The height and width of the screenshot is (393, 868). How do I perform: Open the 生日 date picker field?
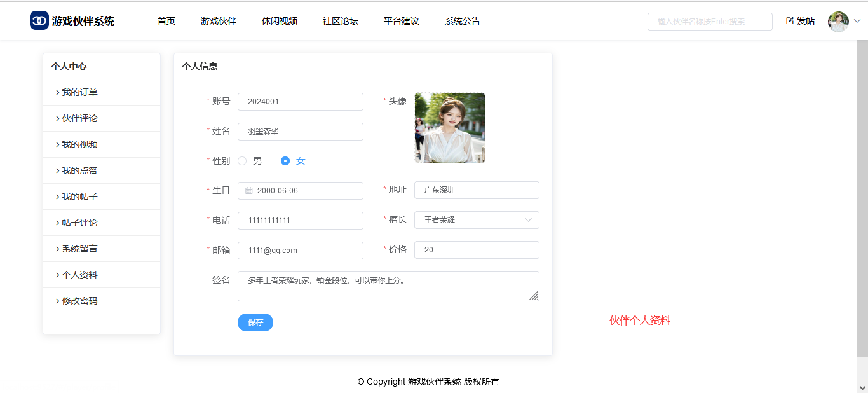301,191
